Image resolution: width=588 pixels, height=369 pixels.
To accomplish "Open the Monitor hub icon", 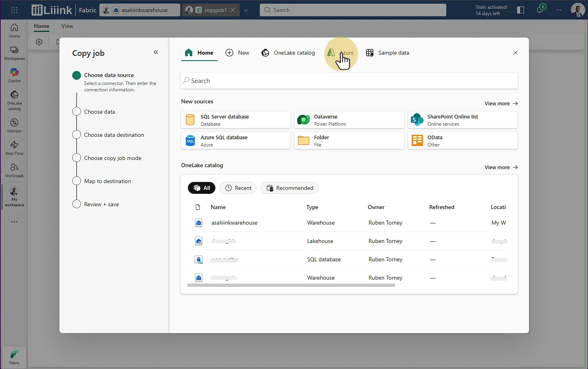I will pyautogui.click(x=14, y=125).
